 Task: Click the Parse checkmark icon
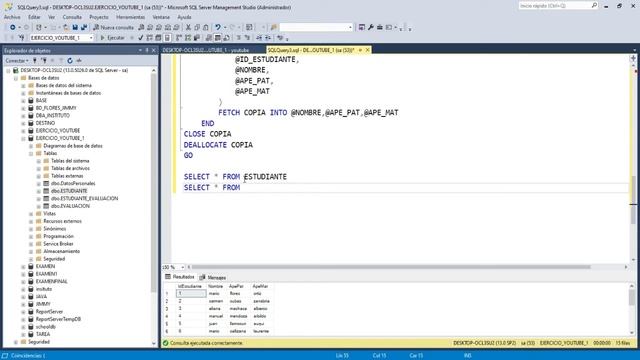[x=140, y=38]
